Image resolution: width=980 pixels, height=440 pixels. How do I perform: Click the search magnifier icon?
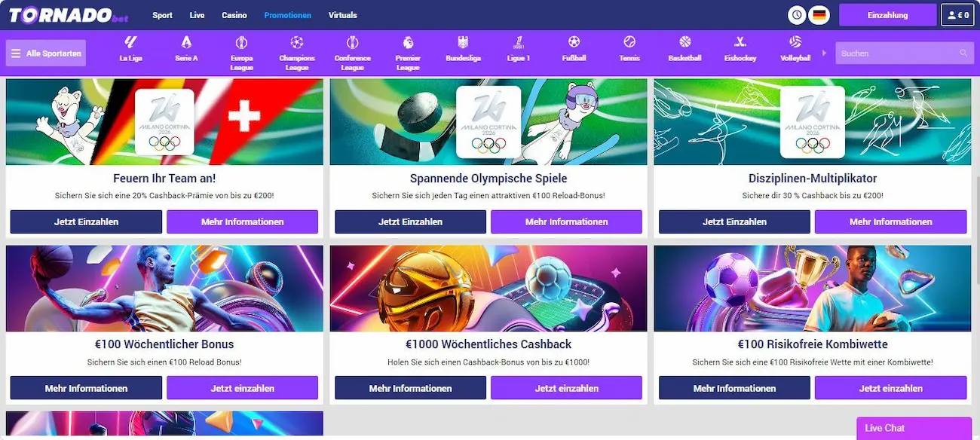coord(963,53)
